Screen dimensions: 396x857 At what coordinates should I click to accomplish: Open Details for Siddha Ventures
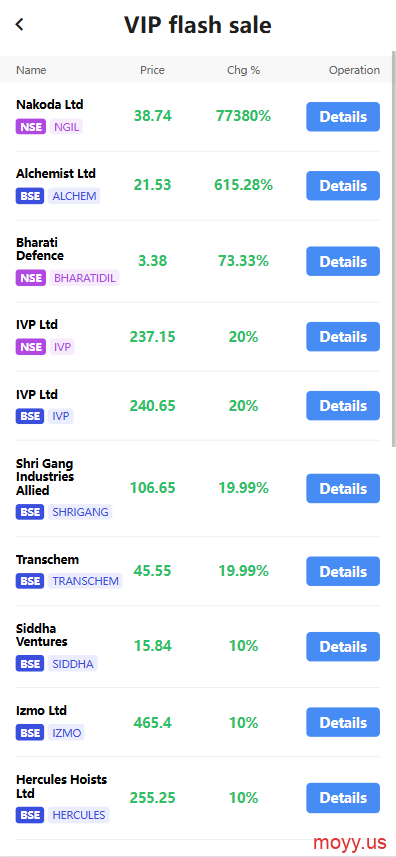coord(342,647)
